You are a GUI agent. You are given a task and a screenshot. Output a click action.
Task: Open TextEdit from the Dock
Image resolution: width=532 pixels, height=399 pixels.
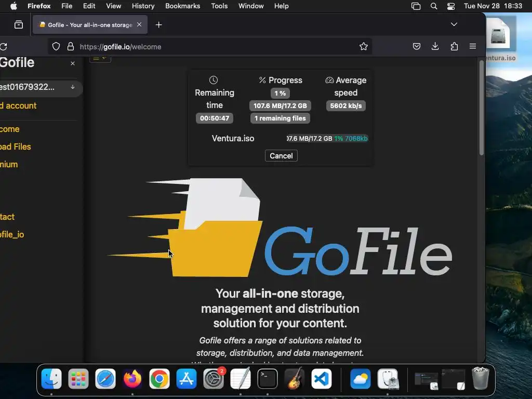pyautogui.click(x=241, y=379)
